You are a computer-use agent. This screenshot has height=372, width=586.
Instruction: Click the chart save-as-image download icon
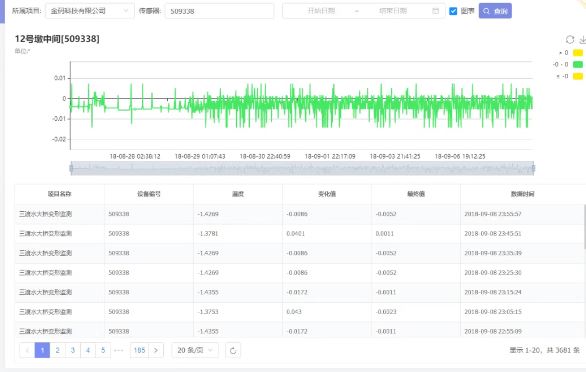(x=582, y=39)
